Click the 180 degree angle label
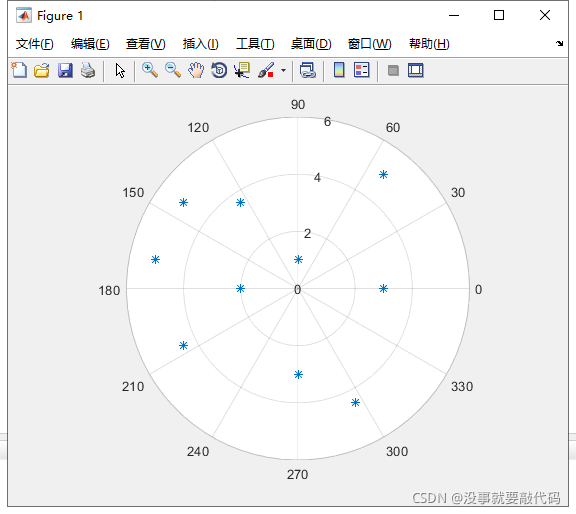 [109, 291]
